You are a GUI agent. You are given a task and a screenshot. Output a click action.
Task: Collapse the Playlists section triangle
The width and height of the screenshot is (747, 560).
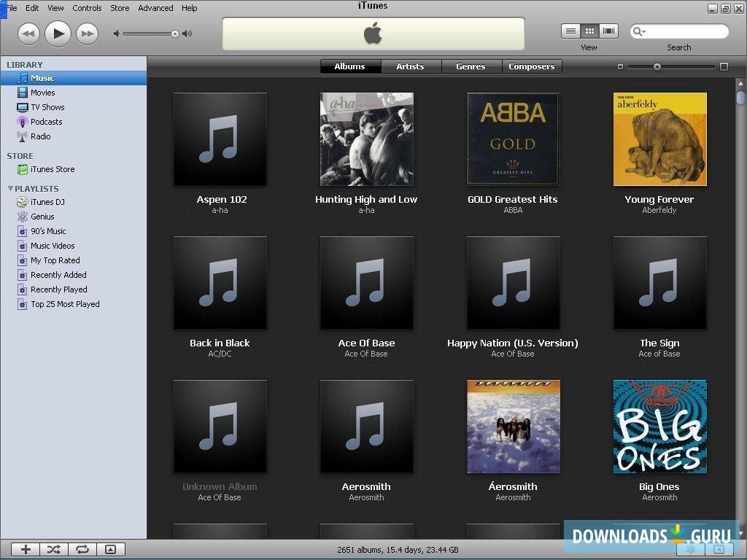coord(10,189)
